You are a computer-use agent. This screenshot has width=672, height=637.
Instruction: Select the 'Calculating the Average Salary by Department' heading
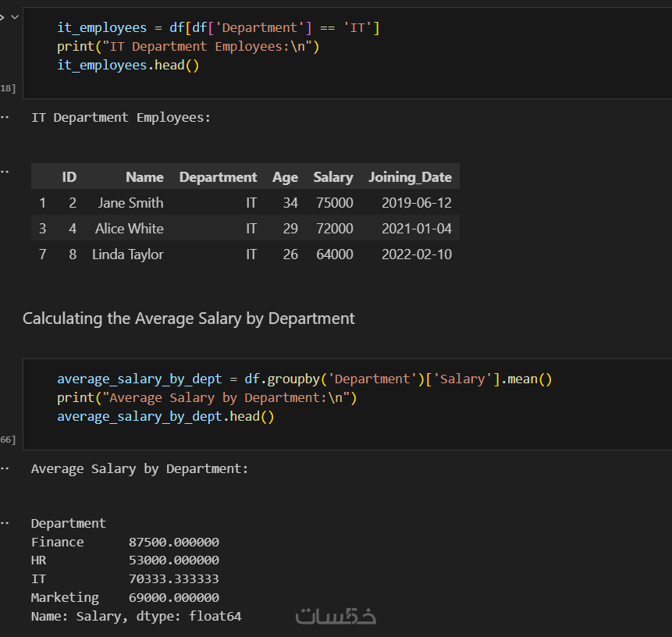(189, 318)
